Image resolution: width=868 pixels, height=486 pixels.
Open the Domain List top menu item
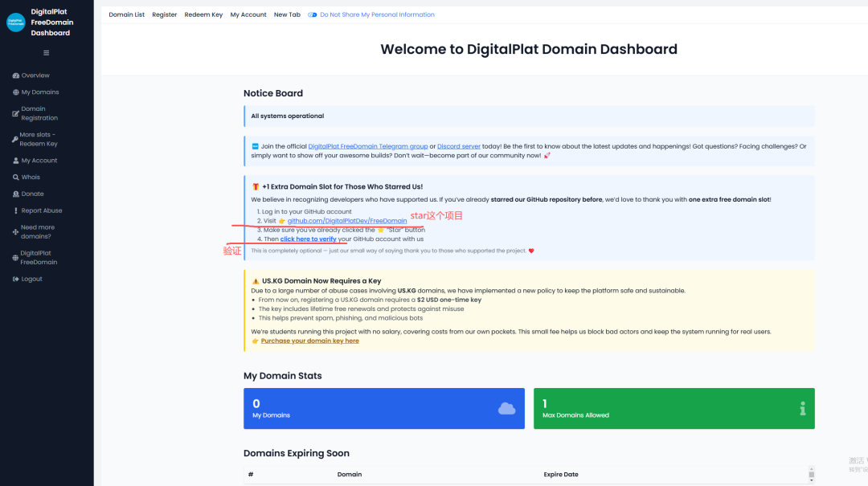coord(126,14)
